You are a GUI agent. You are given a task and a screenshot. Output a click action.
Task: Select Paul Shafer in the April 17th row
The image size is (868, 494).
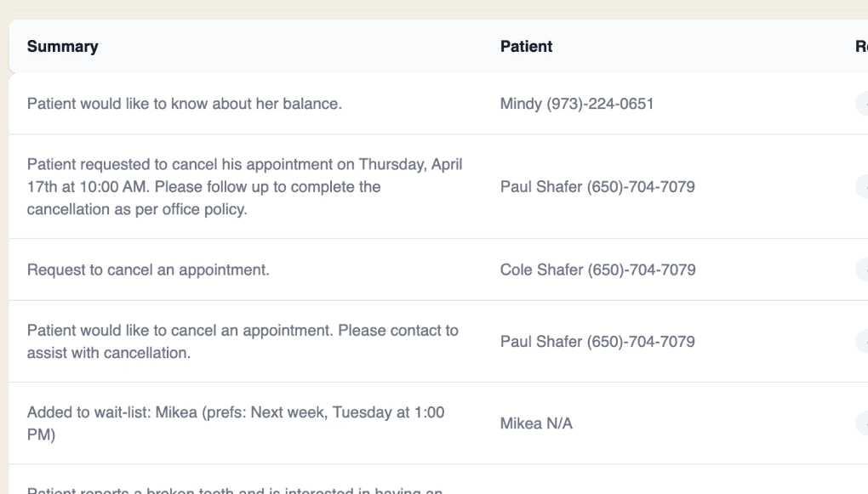click(x=541, y=186)
